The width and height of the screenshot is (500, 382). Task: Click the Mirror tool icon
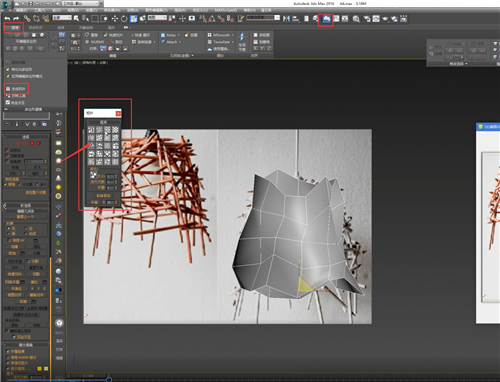[x=286, y=19]
